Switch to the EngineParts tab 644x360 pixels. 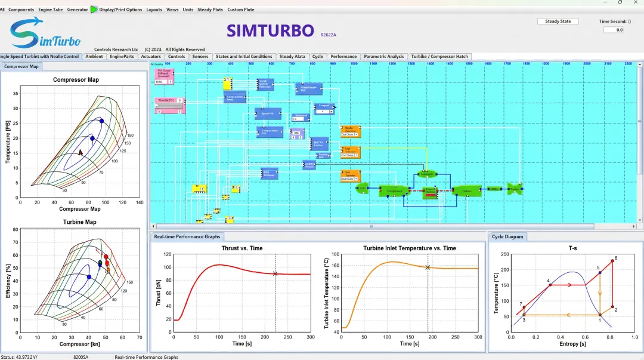(x=122, y=56)
